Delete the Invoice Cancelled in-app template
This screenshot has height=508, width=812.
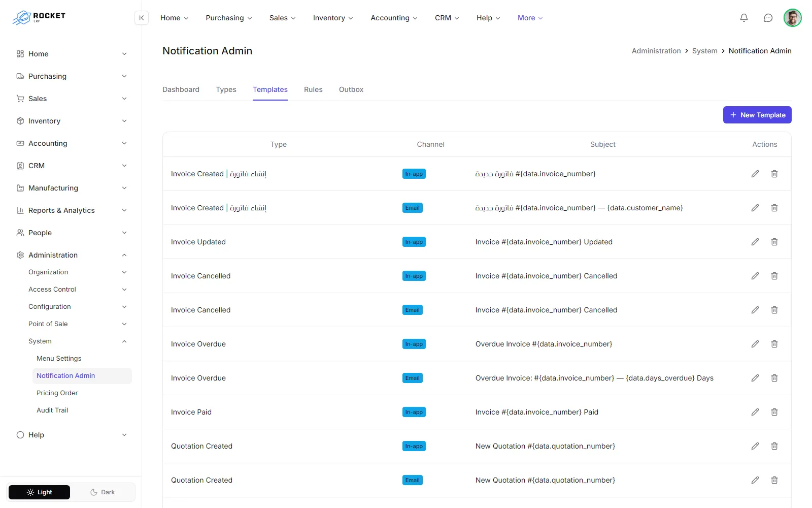[774, 276]
